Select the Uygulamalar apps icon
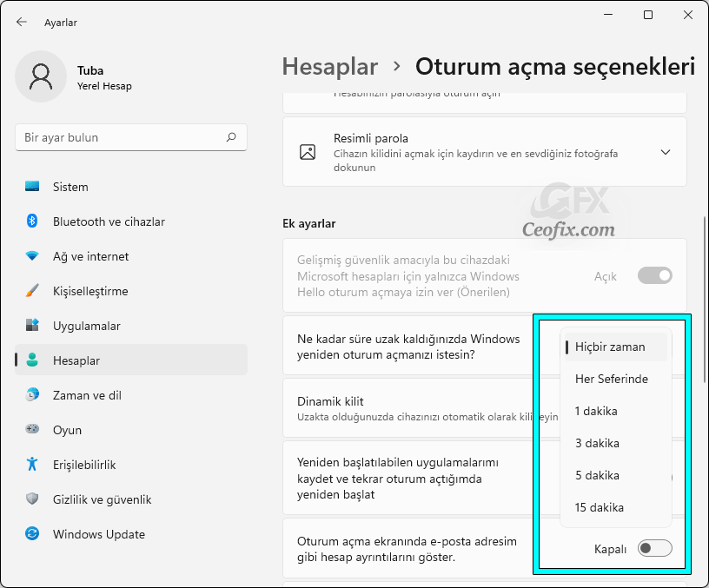The image size is (709, 588). 32,326
